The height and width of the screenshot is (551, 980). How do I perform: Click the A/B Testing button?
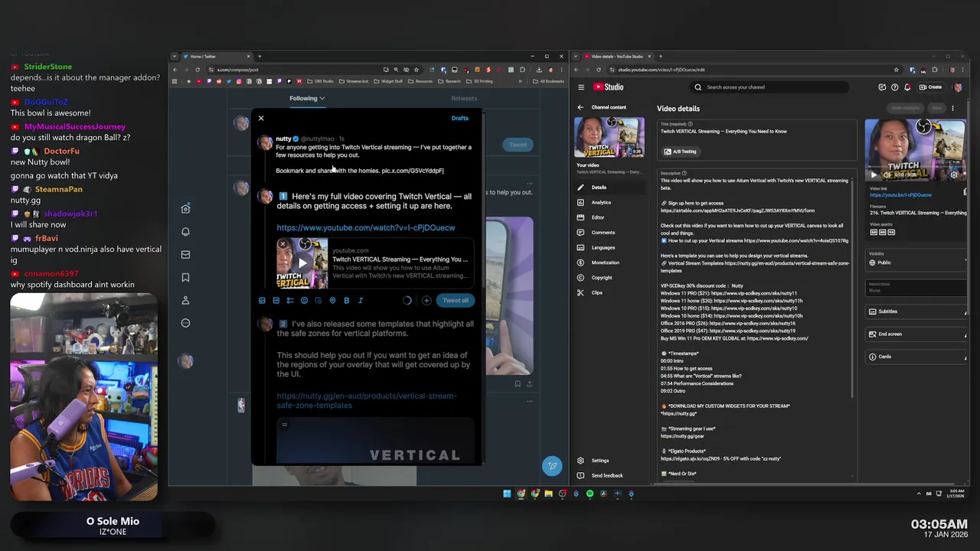(x=680, y=152)
